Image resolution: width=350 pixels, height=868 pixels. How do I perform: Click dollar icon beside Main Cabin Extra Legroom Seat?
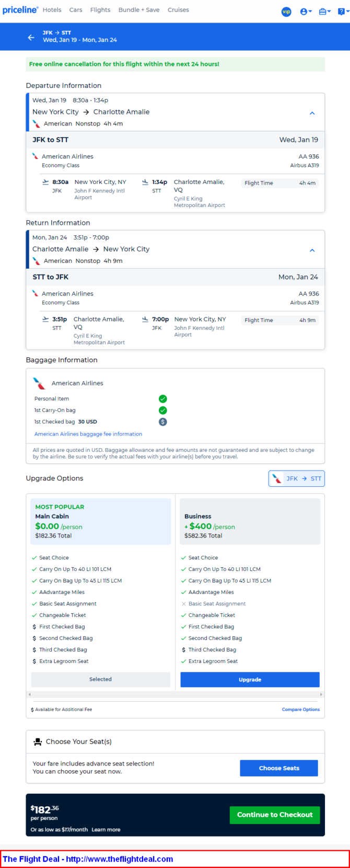[34, 661]
